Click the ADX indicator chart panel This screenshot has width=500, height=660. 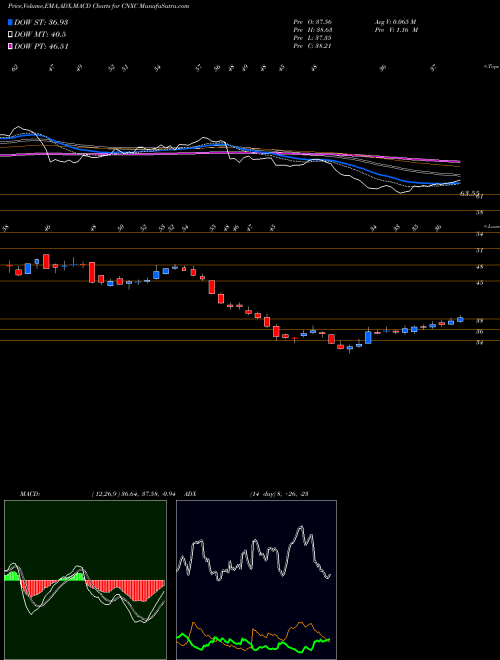(x=256, y=579)
